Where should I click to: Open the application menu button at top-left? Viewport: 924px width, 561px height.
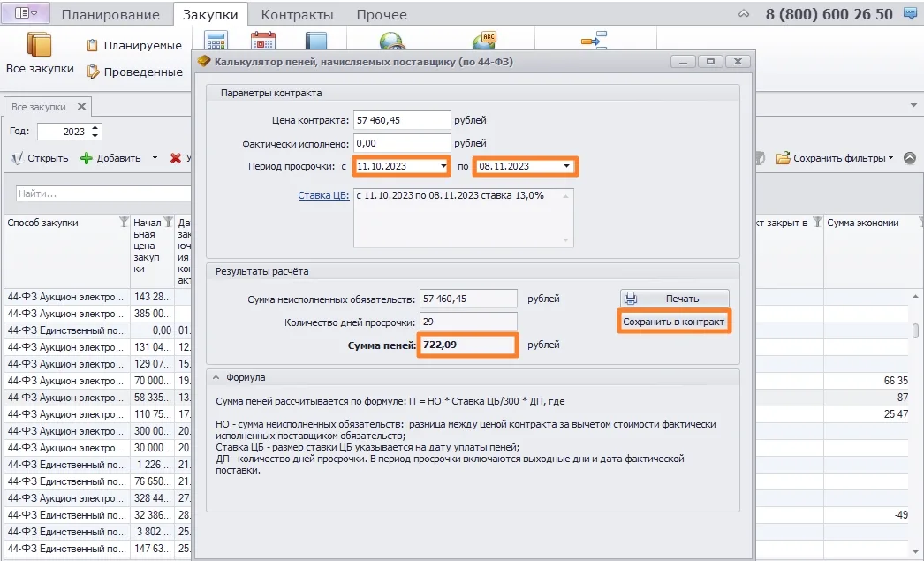26,13
